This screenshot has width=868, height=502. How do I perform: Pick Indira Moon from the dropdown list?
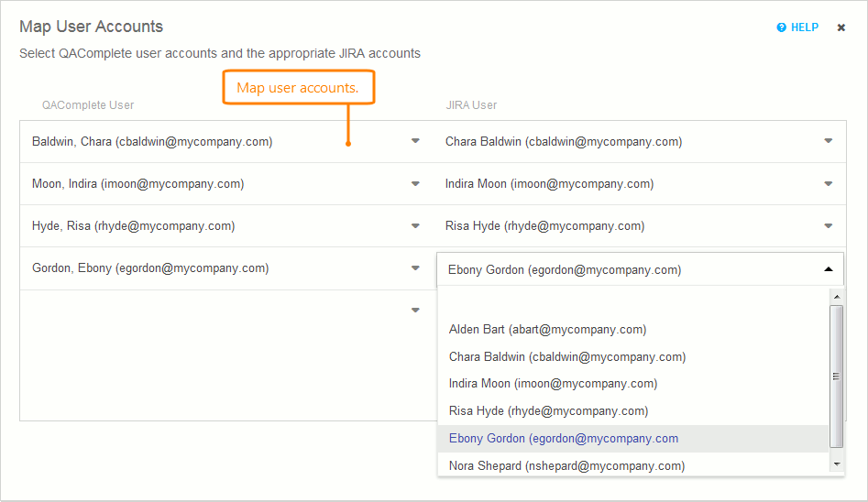553,384
